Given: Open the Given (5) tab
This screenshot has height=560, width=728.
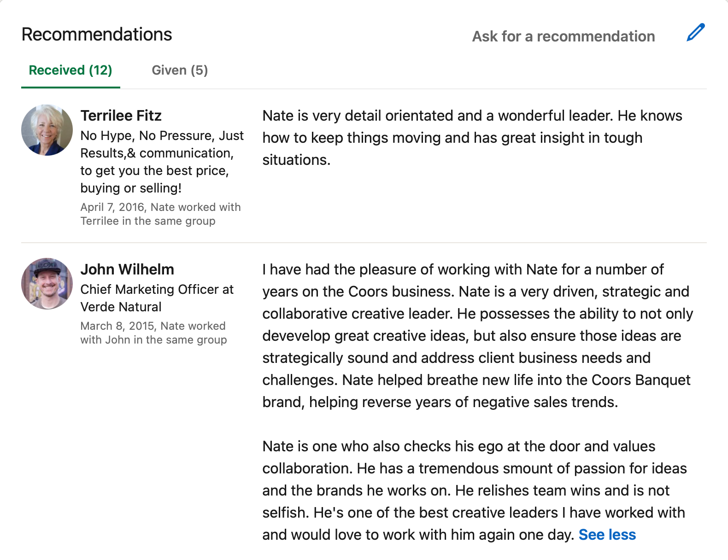Looking at the screenshot, I should click(180, 70).
